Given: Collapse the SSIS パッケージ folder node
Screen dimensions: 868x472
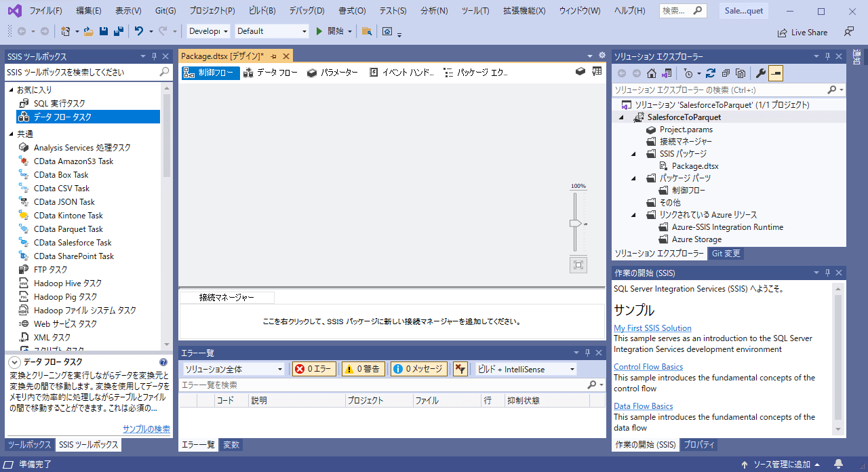Looking at the screenshot, I should 634,154.
